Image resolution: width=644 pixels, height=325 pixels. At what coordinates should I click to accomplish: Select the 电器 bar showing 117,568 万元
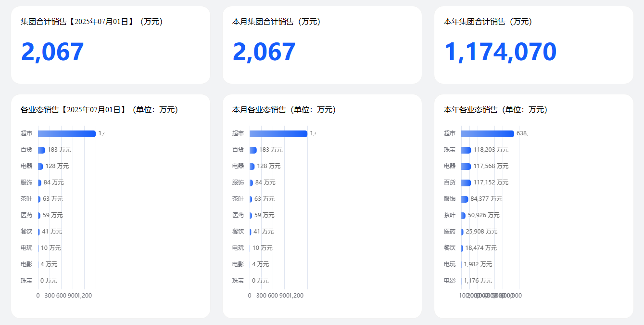point(466,166)
